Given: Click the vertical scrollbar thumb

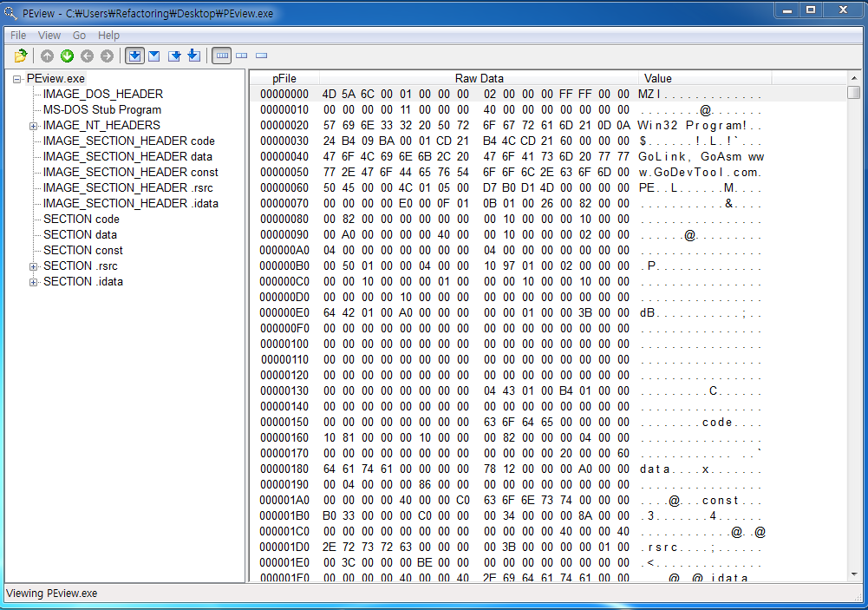Looking at the screenshot, I should pos(854,92).
